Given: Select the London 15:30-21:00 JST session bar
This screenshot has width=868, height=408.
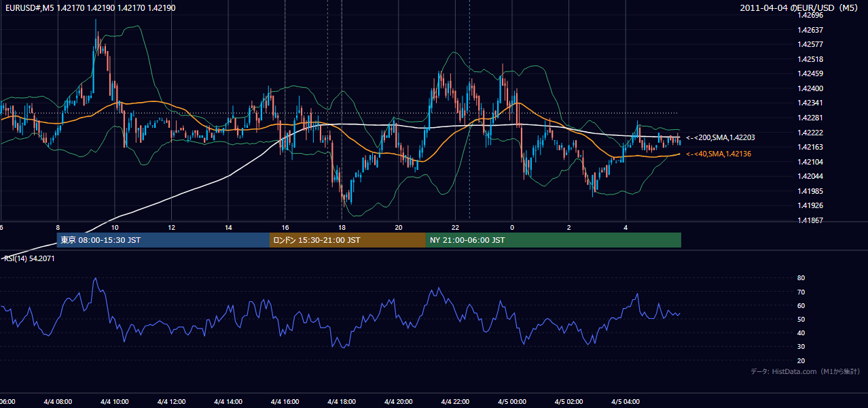Looking at the screenshot, I should point(348,240).
